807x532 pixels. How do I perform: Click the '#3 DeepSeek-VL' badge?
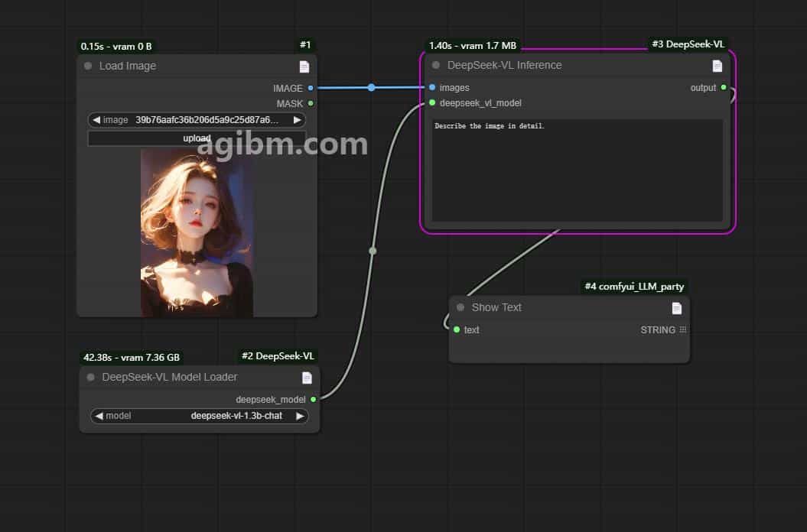(688, 44)
